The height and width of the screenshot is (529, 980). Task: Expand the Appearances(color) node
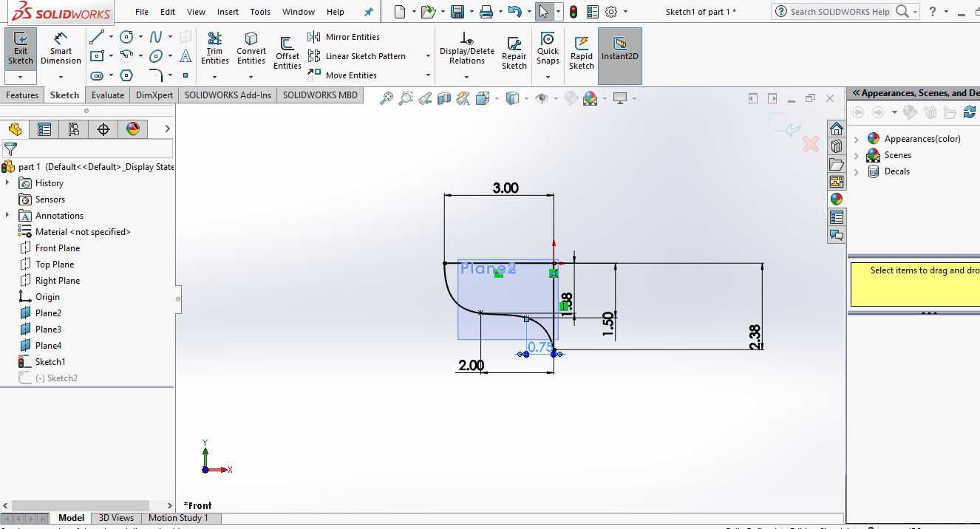click(x=857, y=139)
